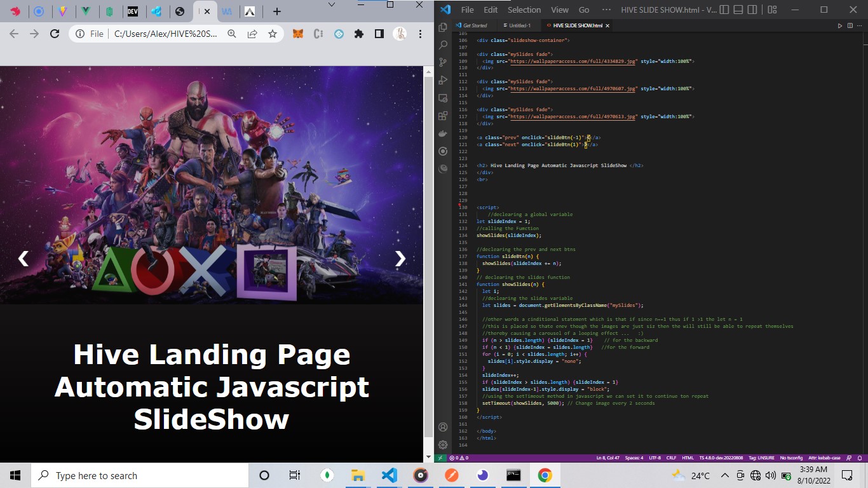
Task: Open Source Control in VS Code activity bar
Action: click(443, 62)
